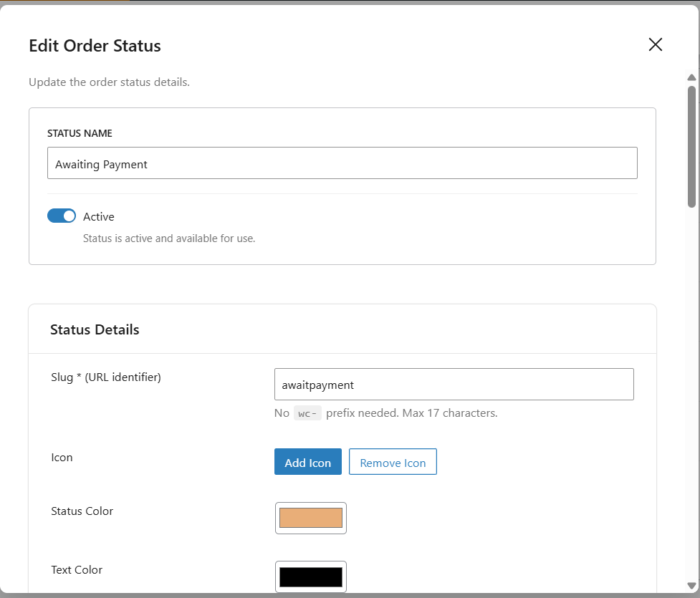Viewport: 700px width, 598px height.
Task: Click the scrollbar up arrow
Action: click(x=691, y=77)
